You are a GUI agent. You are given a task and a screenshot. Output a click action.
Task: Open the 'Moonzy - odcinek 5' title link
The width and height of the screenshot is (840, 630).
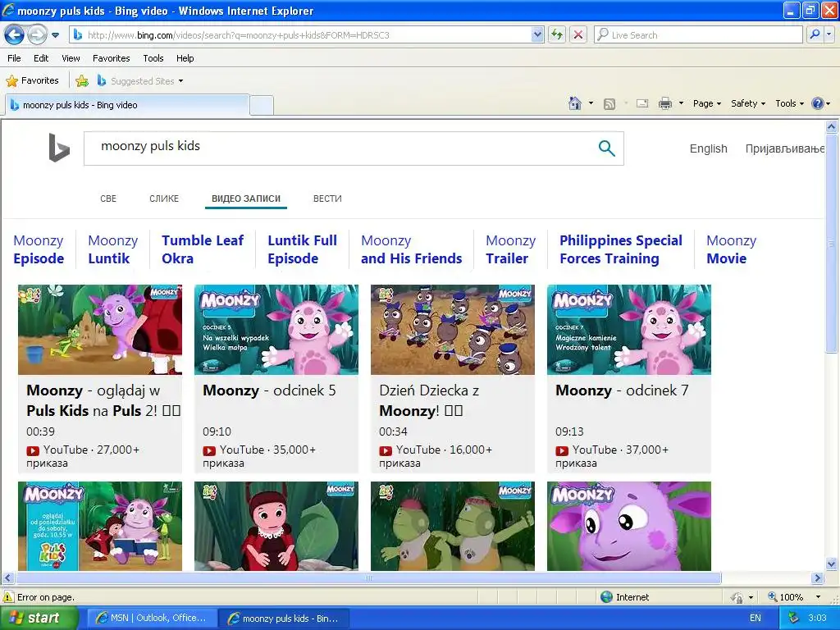[x=269, y=390]
